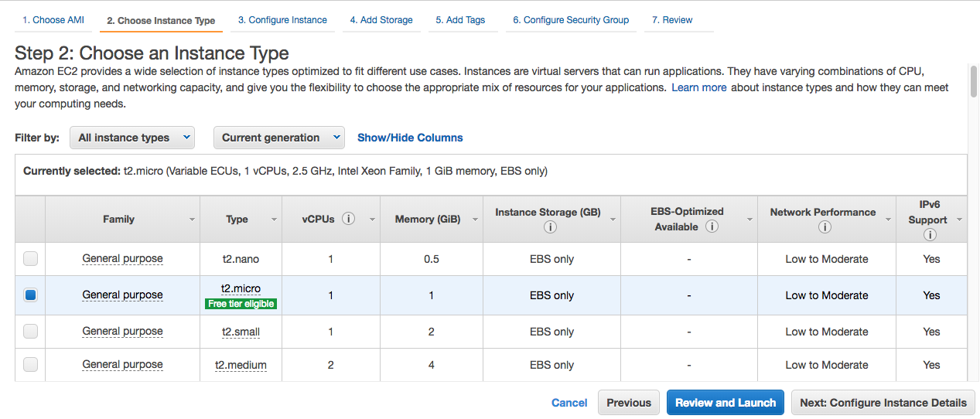
Task: Click the IPv6 Support info icon
Action: coord(929,235)
